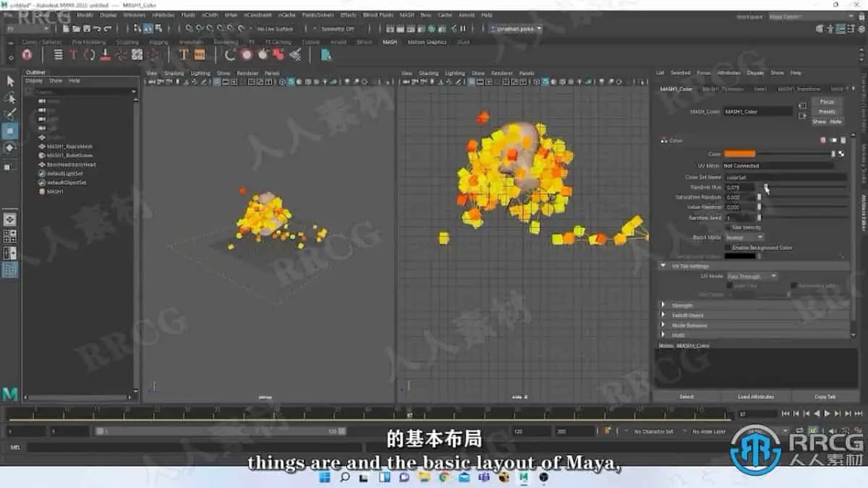Click the Presets button
The height and width of the screenshot is (488, 868).
827,111
